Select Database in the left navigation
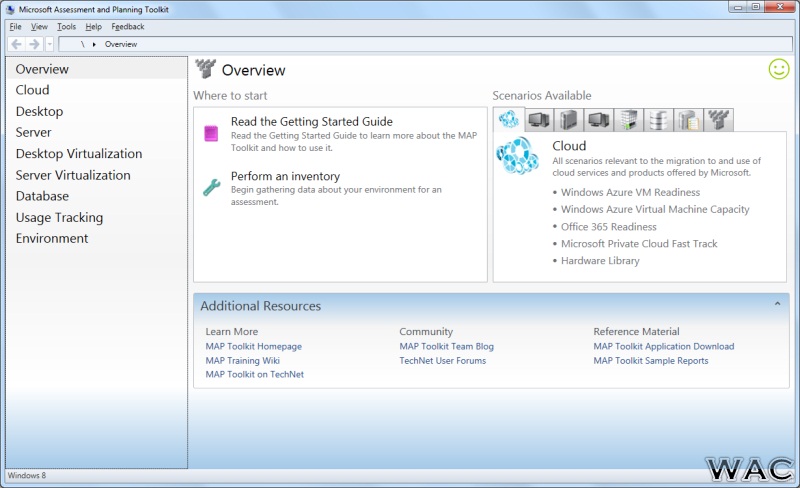Image resolution: width=800 pixels, height=488 pixels. [x=97, y=196]
